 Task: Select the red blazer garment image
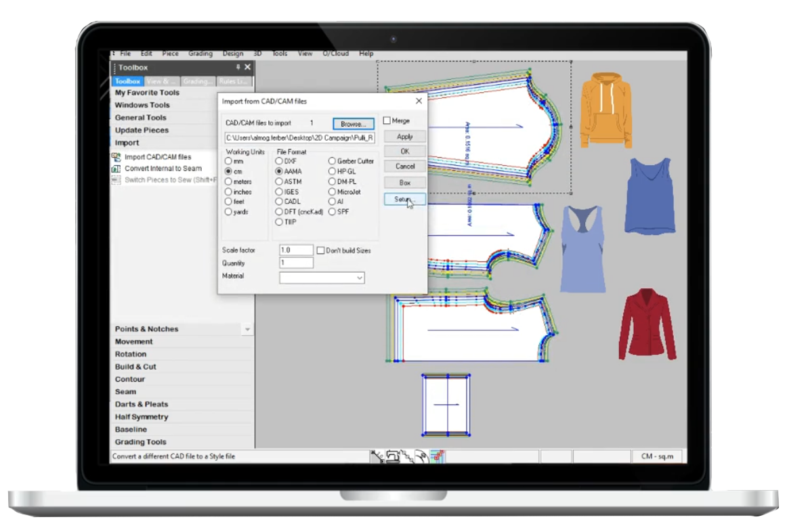click(x=647, y=324)
